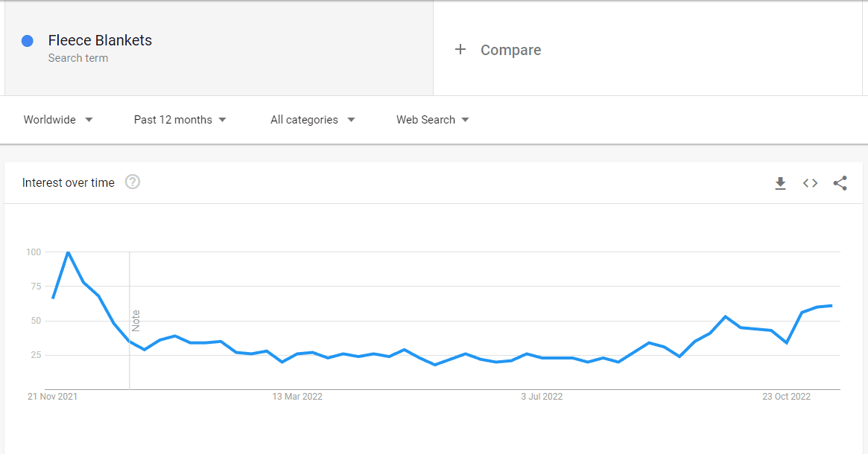Expand the Worldwide region dropdown
This screenshot has height=454, width=868.
pyautogui.click(x=58, y=120)
